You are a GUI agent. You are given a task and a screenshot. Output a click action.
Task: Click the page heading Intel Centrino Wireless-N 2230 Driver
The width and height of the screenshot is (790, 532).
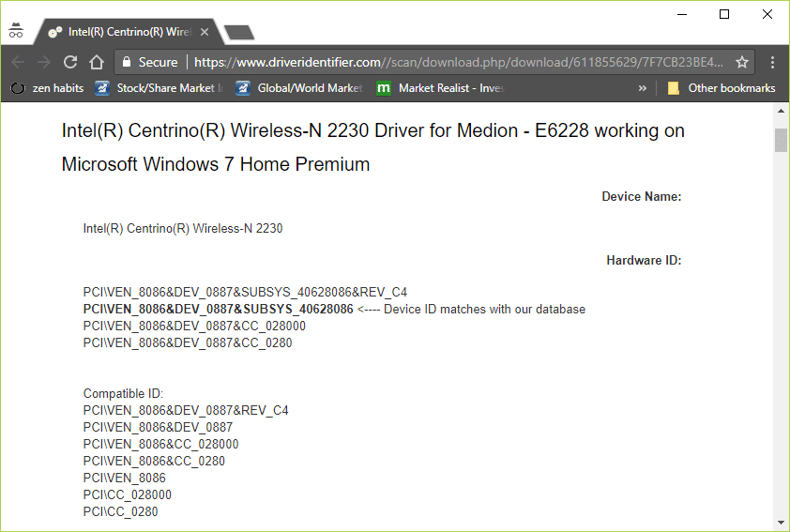click(x=372, y=147)
